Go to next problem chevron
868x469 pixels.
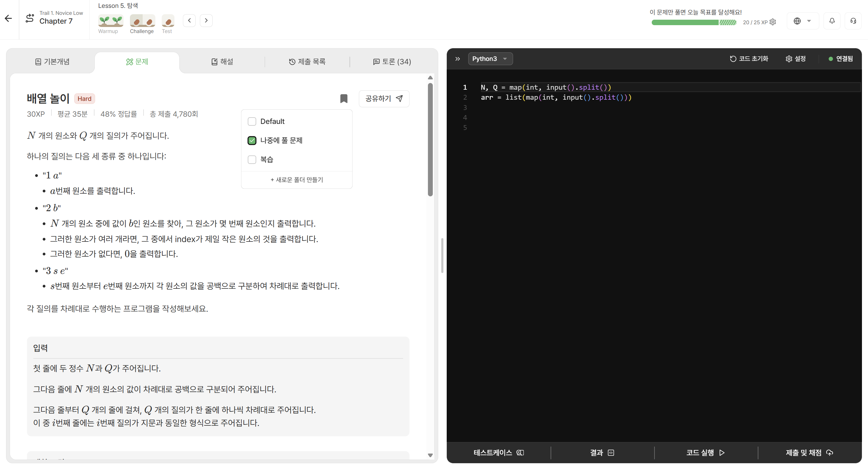point(206,21)
